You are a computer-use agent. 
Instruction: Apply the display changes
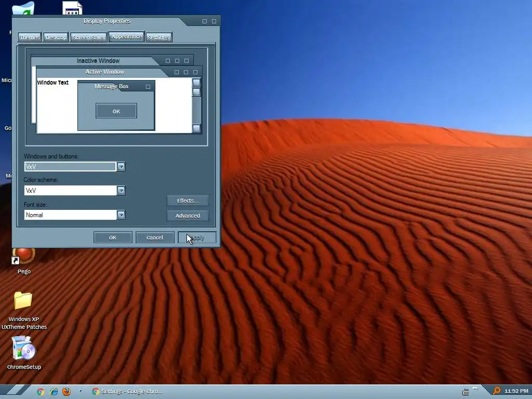click(x=197, y=237)
